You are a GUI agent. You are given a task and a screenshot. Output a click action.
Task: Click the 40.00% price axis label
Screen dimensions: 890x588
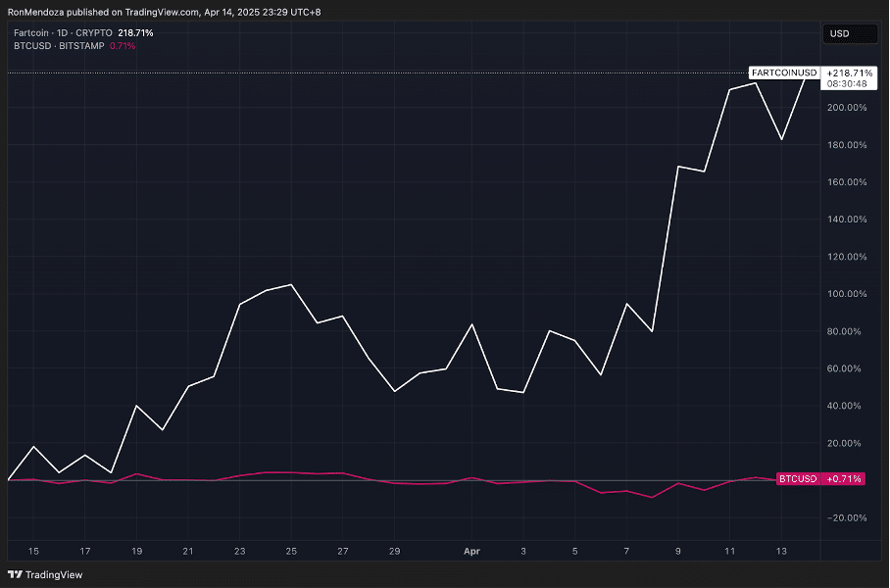844,406
